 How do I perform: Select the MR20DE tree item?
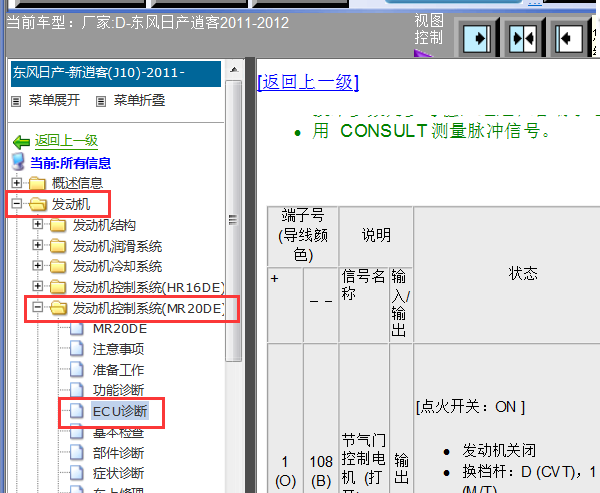click(120, 328)
